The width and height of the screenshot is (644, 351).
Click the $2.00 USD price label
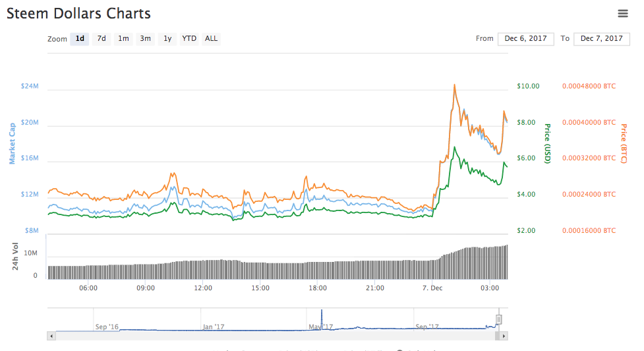pyautogui.click(x=526, y=230)
